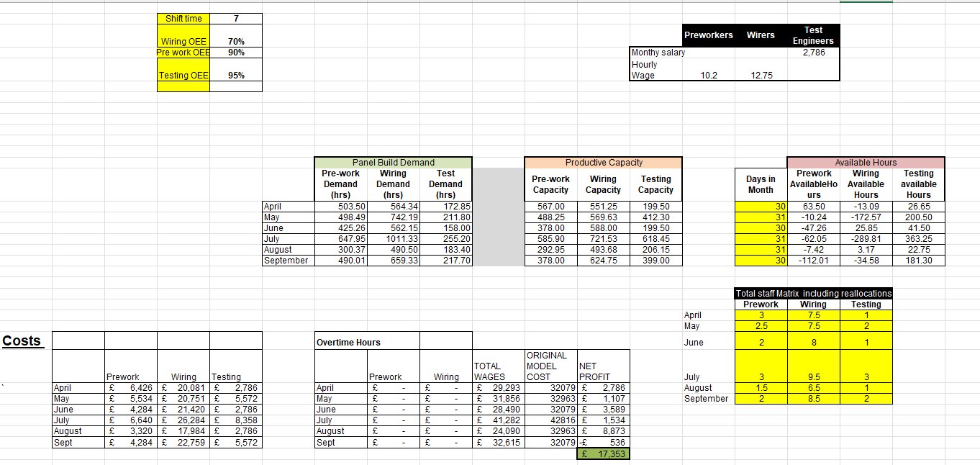Click the July Wiring Capacity cell 721.53
Viewport: 980px width, 465px height.
tap(603, 239)
